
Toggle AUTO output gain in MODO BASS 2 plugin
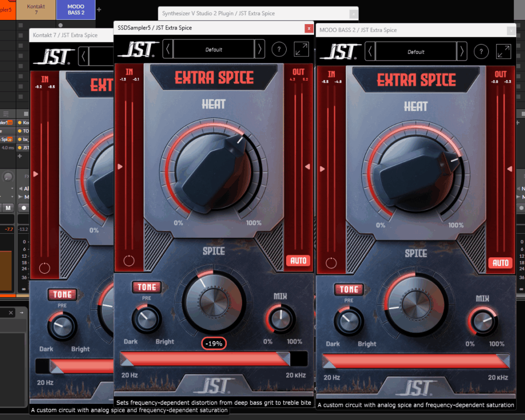500,263
